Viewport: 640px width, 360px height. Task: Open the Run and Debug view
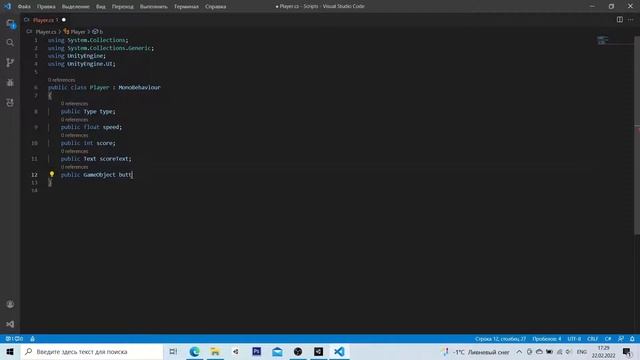(10, 82)
